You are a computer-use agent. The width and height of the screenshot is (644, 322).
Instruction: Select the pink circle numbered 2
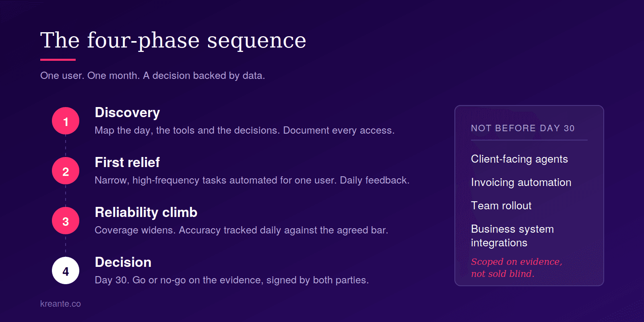tap(66, 171)
